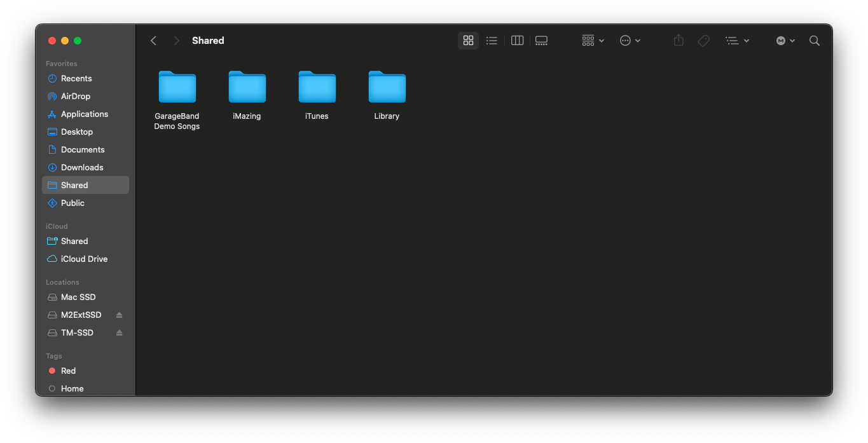Switch to gallery view
868x443 pixels.
pyautogui.click(x=541, y=41)
